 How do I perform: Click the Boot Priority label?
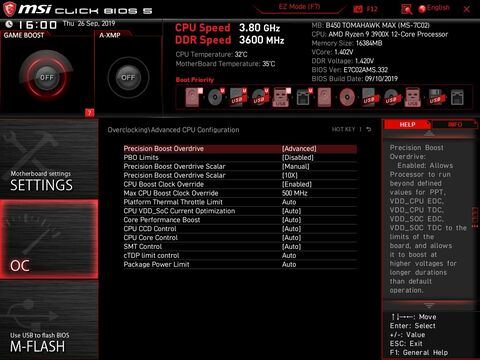195,80
